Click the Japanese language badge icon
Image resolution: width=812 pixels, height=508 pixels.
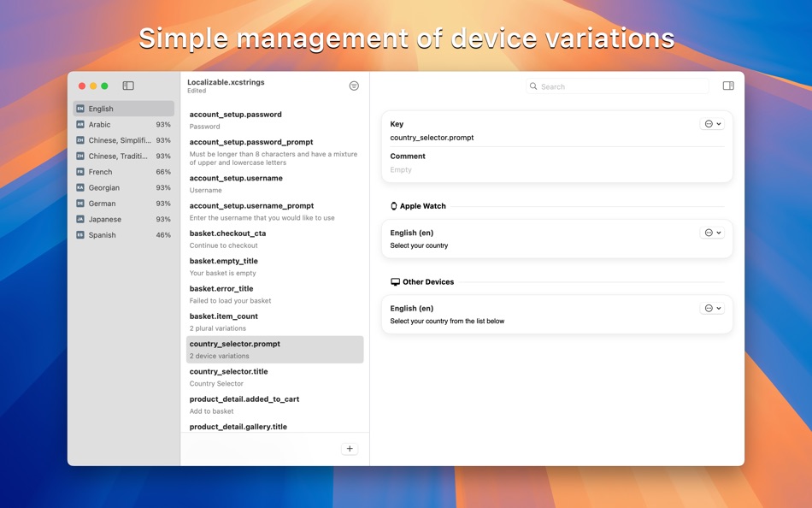(80, 219)
